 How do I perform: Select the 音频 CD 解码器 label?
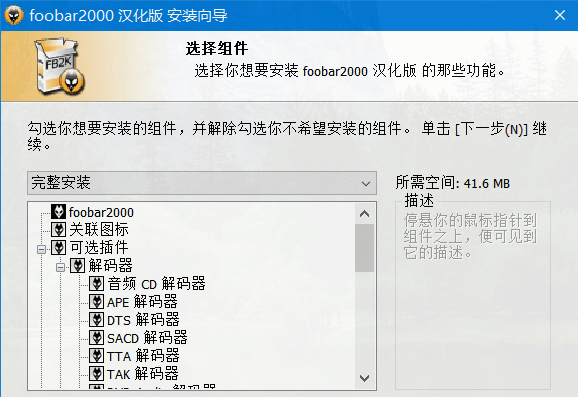coord(156,284)
